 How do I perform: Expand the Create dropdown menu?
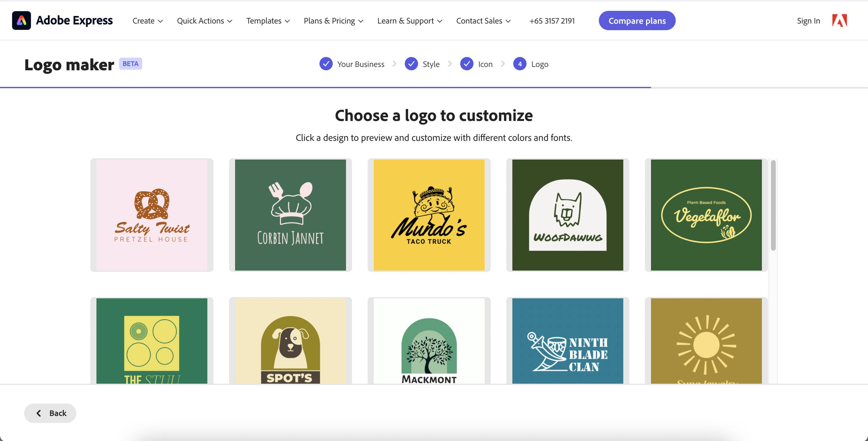point(147,21)
